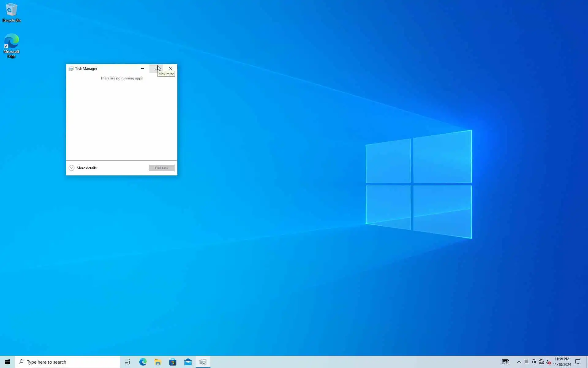Click the Type here to search box
Image resolution: width=588 pixels, height=368 pixels.
(67, 362)
